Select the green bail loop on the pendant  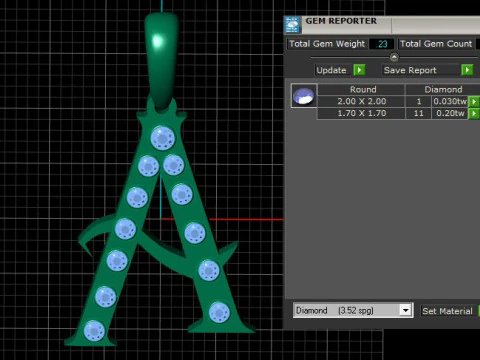coord(161,60)
